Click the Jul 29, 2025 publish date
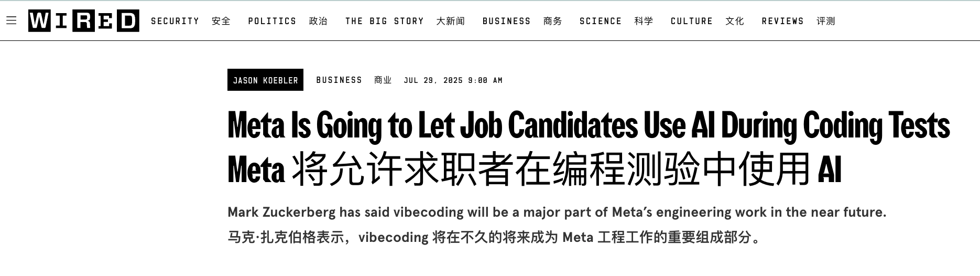The width and height of the screenshot is (980, 276). [x=453, y=80]
